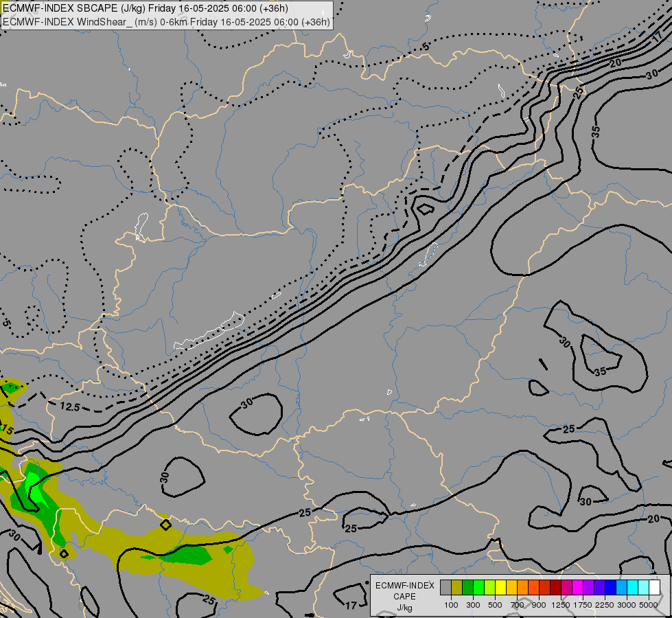Viewport: 672px width, 618px height.
Task: Click the white swatch in CAPE legend
Action: coord(654,587)
